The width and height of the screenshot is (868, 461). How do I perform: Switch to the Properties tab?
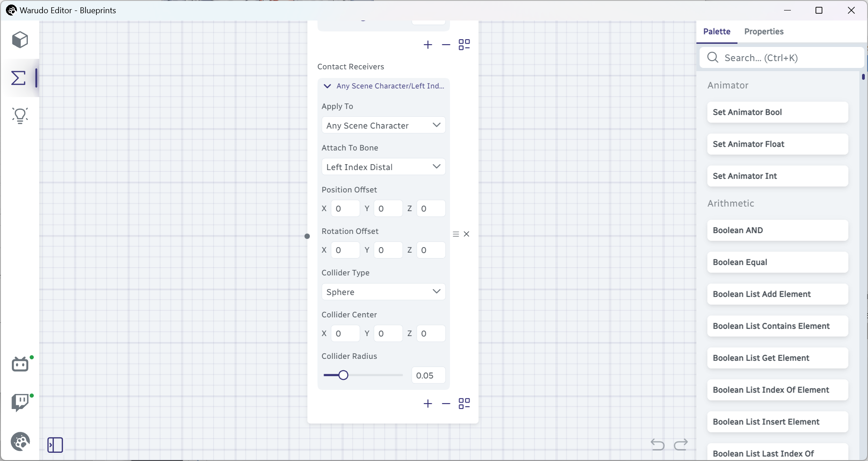[763, 31]
